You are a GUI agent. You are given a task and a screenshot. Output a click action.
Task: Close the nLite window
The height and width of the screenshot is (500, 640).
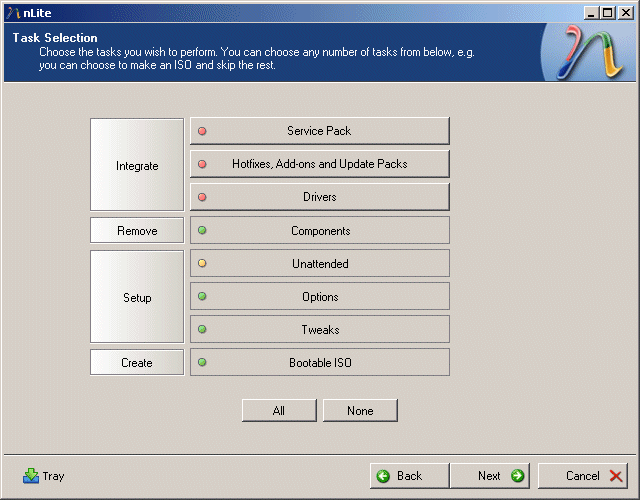click(625, 13)
